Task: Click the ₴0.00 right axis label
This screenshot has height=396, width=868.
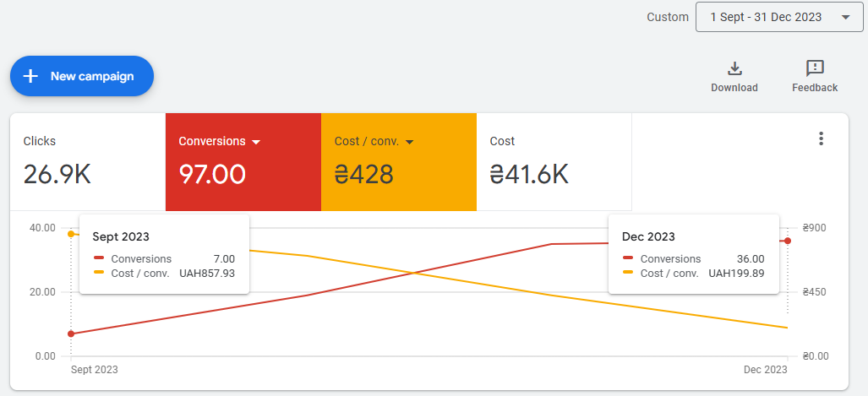Action: click(x=816, y=356)
